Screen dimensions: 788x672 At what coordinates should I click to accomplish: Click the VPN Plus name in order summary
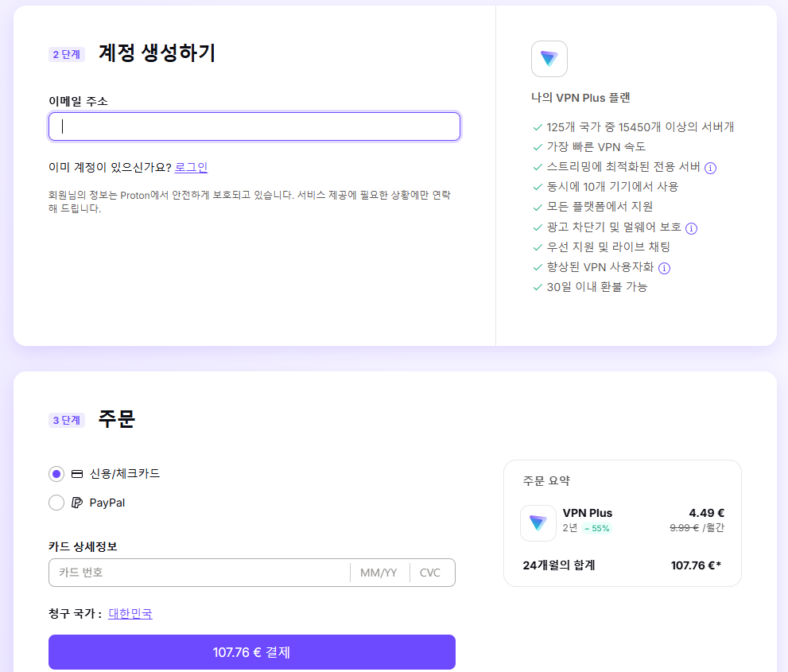pos(588,513)
